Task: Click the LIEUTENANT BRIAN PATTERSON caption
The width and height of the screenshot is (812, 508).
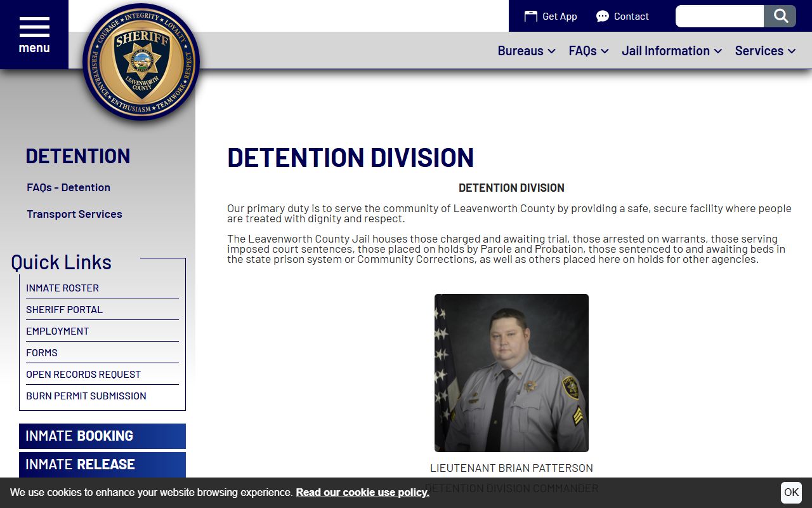Action: (x=511, y=468)
